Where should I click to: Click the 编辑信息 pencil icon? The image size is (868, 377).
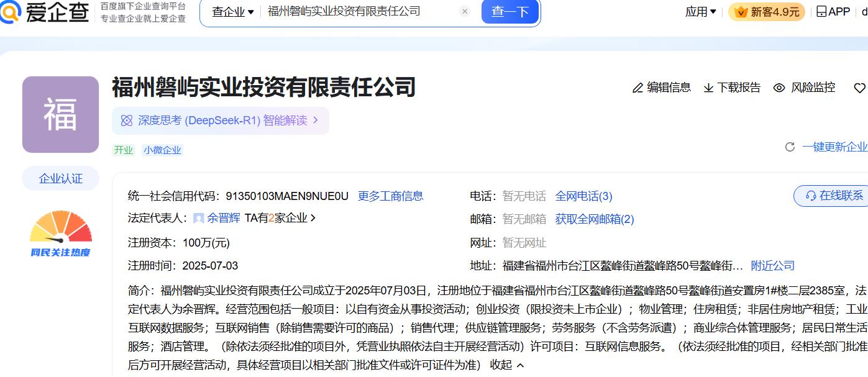(637, 88)
